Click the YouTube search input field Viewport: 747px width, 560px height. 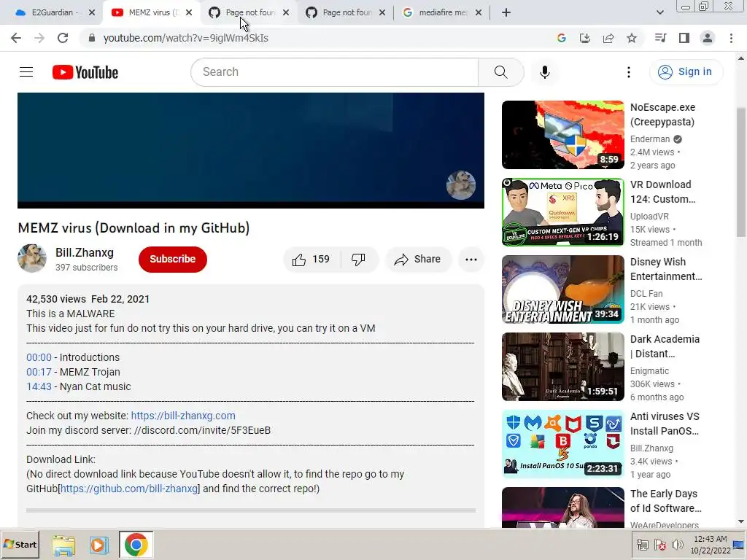point(334,72)
